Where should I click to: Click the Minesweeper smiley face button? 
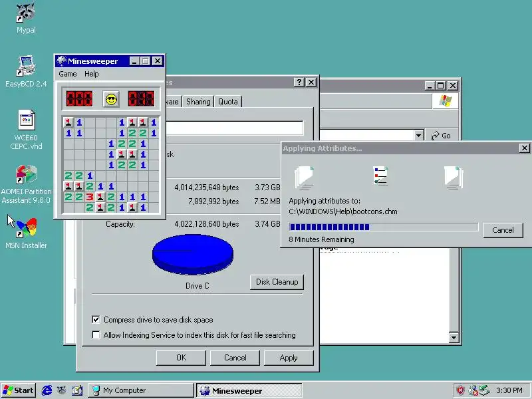(111, 99)
